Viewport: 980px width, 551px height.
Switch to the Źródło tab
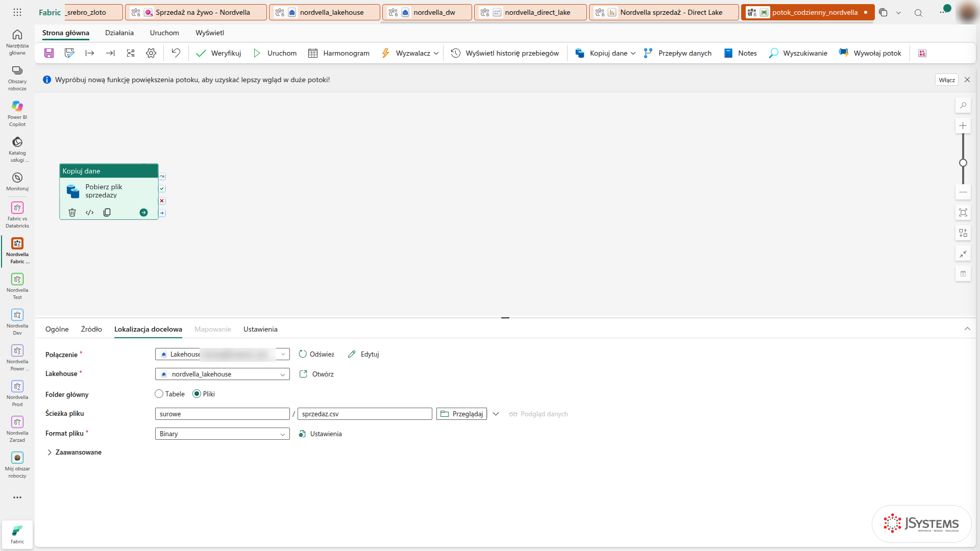coord(91,329)
